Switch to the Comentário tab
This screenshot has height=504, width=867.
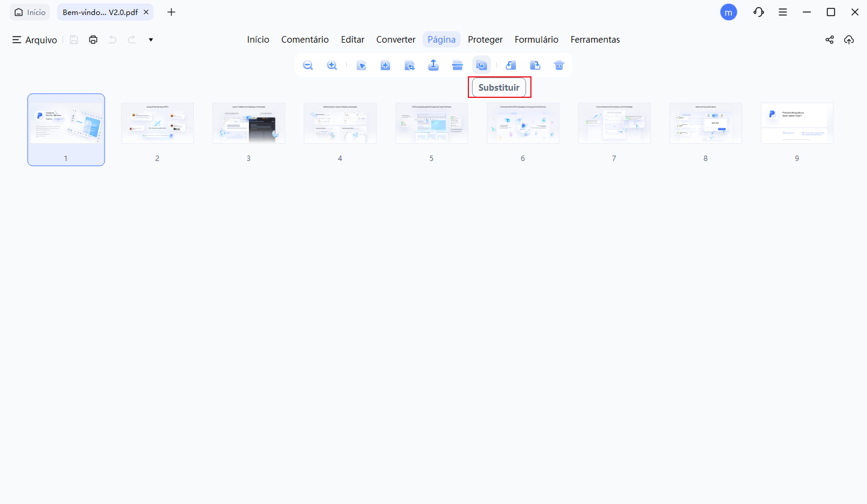(x=305, y=40)
